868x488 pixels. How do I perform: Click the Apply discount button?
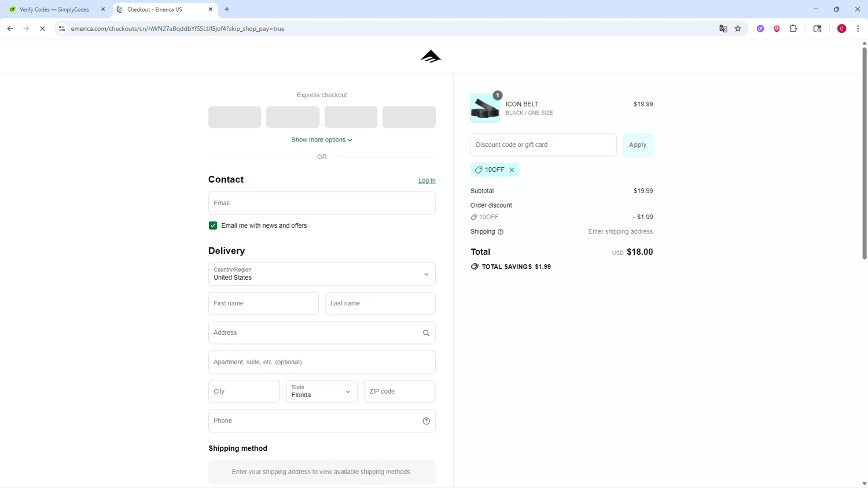click(x=638, y=145)
